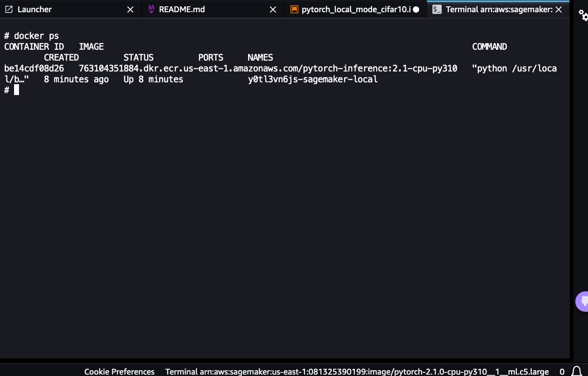Click the STATUS column header
The height and width of the screenshot is (376, 588).
[x=139, y=57]
